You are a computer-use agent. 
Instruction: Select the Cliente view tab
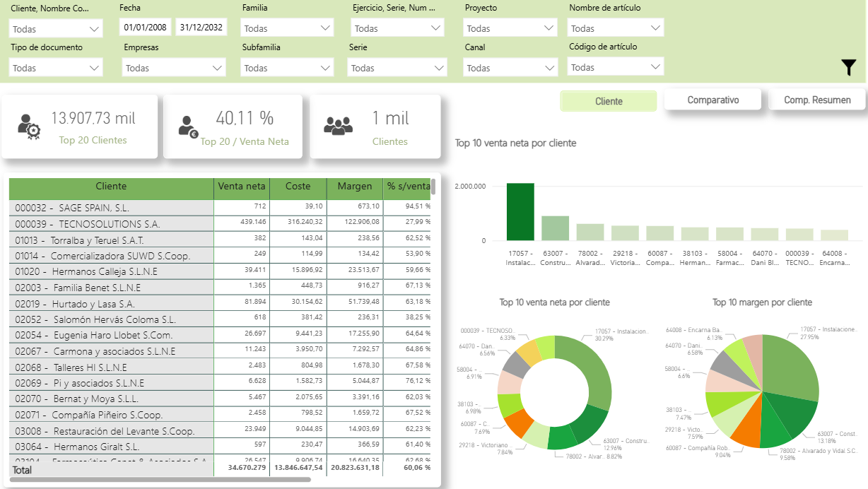click(x=609, y=101)
